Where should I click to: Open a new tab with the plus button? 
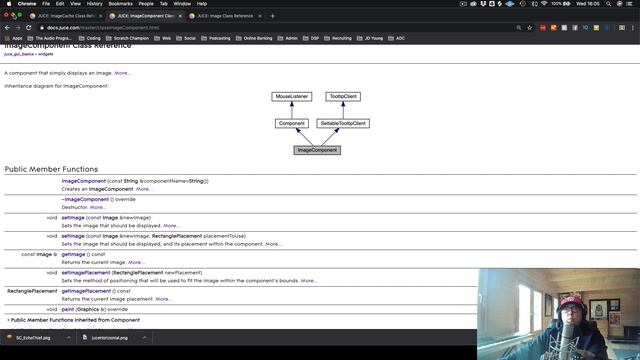tap(272, 16)
